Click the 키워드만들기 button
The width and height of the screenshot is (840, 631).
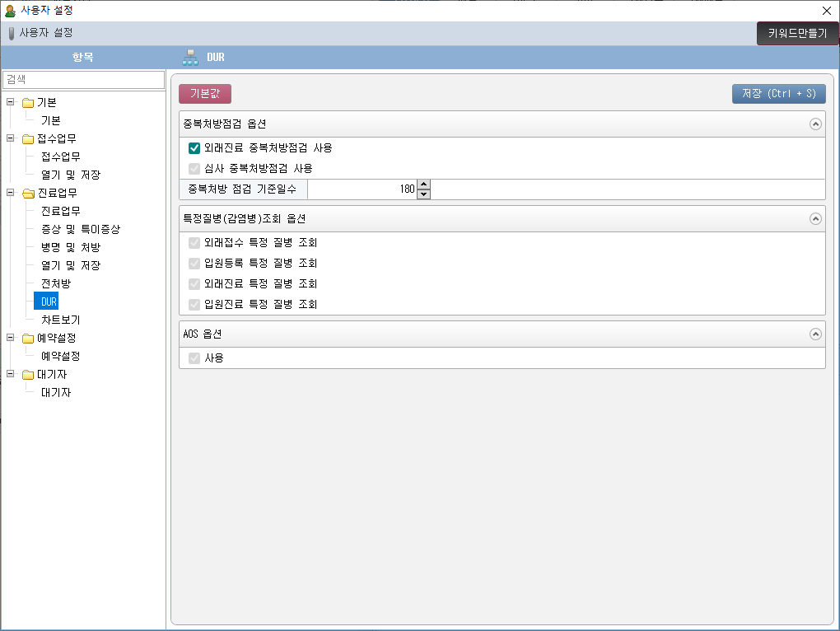coord(797,34)
